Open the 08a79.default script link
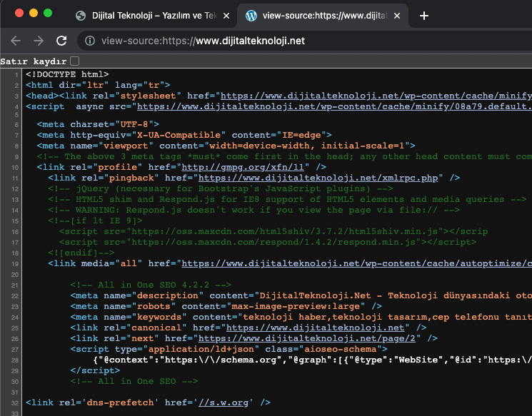The height and width of the screenshot is (416, 532). tap(334, 106)
